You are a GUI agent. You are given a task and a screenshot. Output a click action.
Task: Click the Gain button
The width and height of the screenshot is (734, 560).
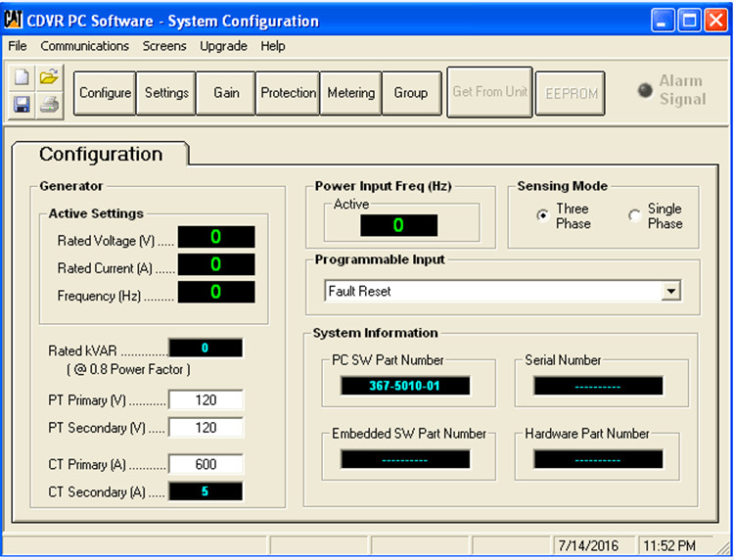coord(226,93)
